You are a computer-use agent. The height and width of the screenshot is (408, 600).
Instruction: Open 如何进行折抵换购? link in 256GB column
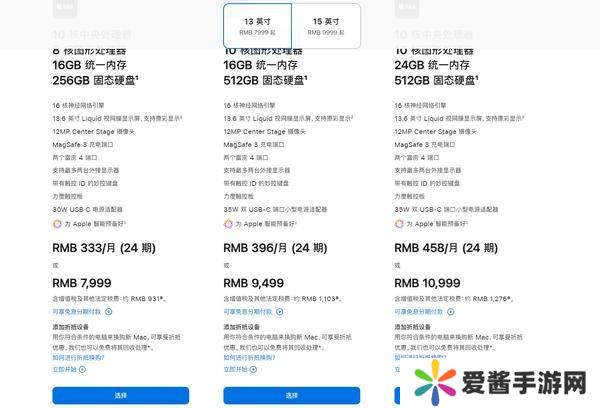(78, 358)
